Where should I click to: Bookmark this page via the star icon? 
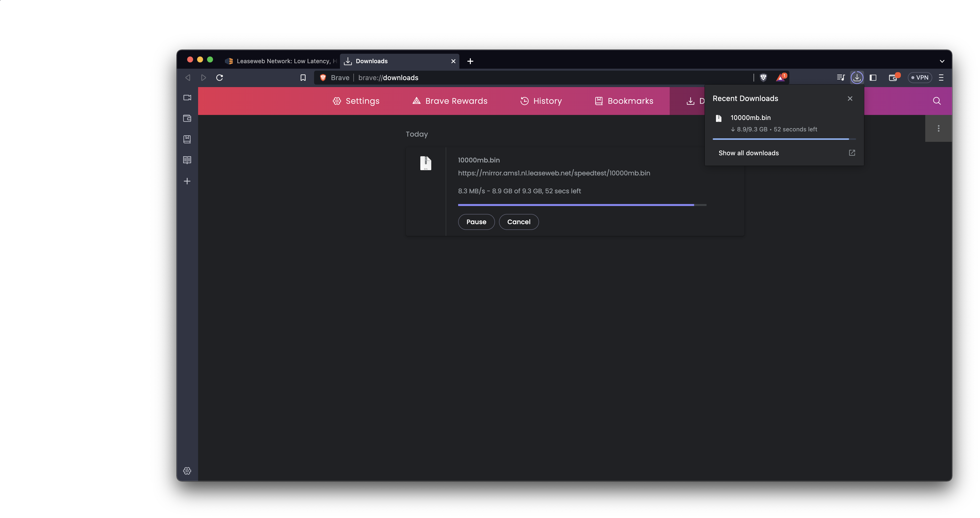pyautogui.click(x=303, y=78)
